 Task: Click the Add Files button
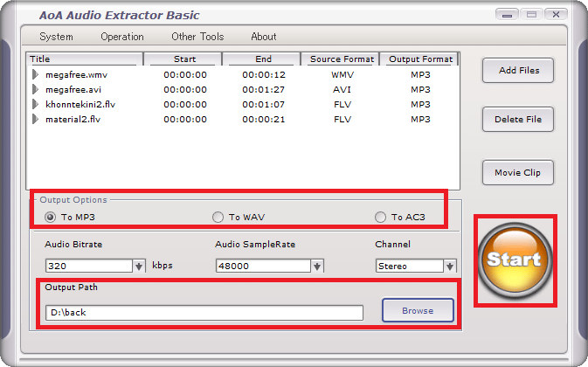click(518, 70)
